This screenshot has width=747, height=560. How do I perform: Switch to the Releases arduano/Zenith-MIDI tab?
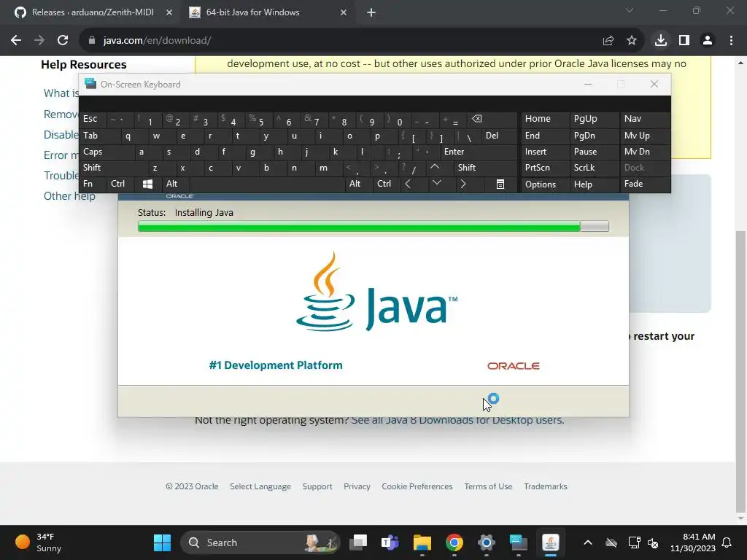[x=93, y=12]
